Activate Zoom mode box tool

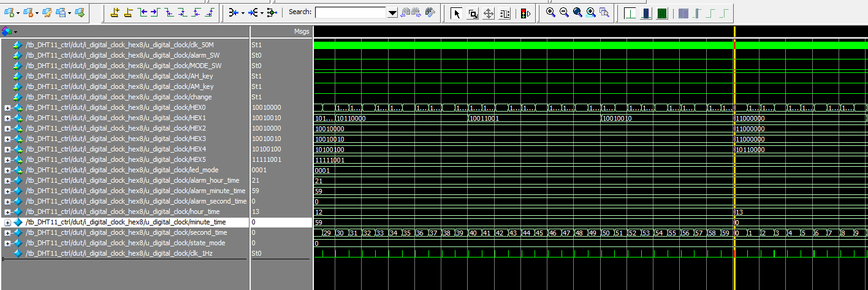tap(473, 13)
